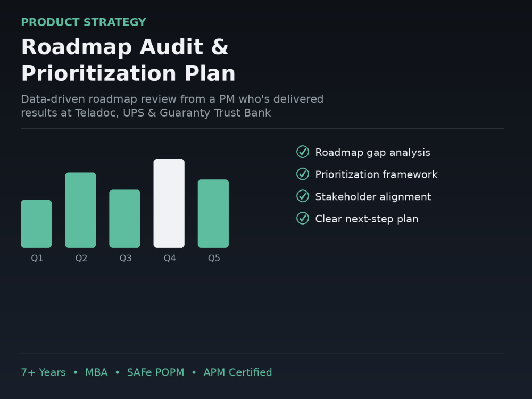Image resolution: width=532 pixels, height=399 pixels.
Task: Click the Stakeholder alignment text
Action: pos(373,197)
